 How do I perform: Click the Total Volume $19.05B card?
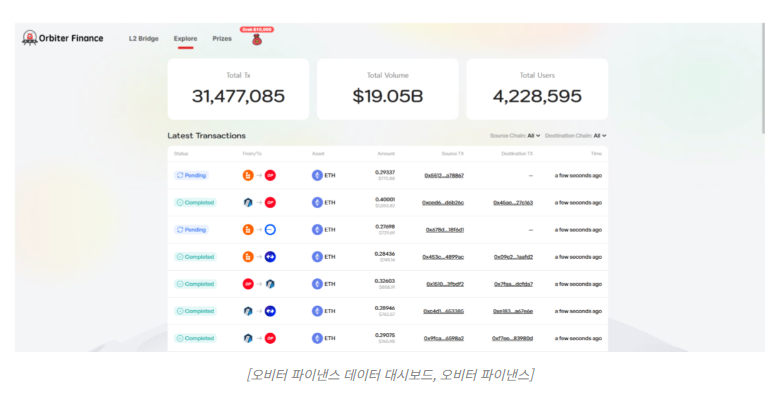click(388, 89)
